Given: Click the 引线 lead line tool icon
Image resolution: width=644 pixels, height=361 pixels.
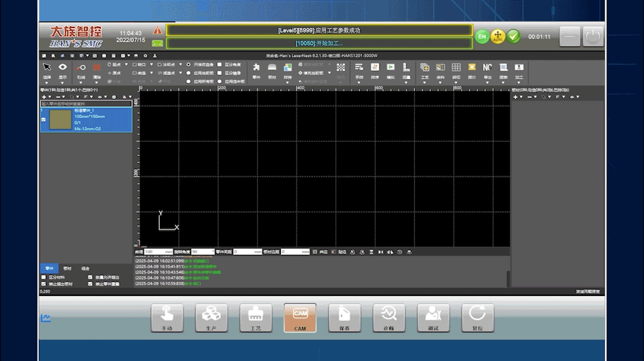Looking at the screenshot, I should (x=81, y=68).
